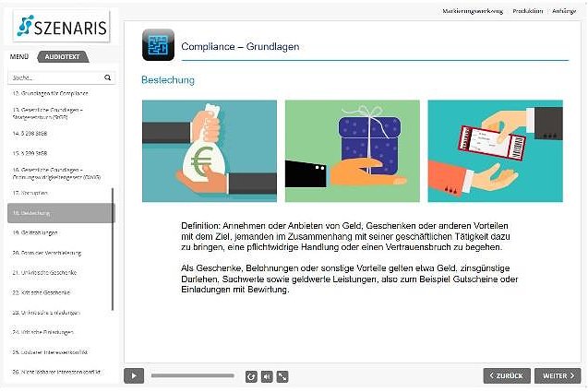The image size is (588, 392).
Task: Click the SZENARIS logo
Action: [57, 27]
